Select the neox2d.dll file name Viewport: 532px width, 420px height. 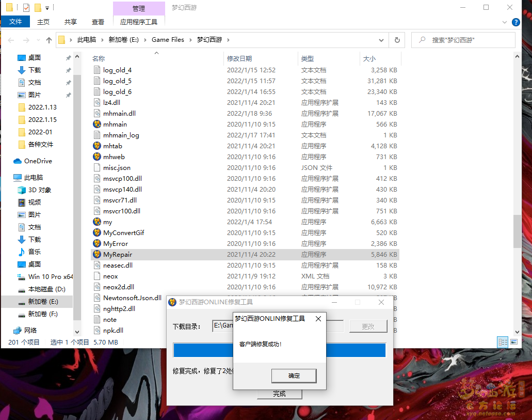click(x=118, y=287)
